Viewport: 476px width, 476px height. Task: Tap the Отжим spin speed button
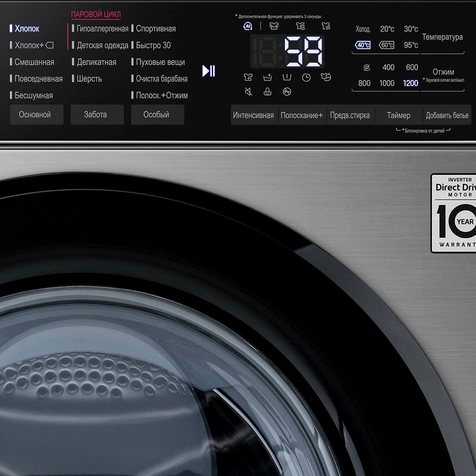443,72
